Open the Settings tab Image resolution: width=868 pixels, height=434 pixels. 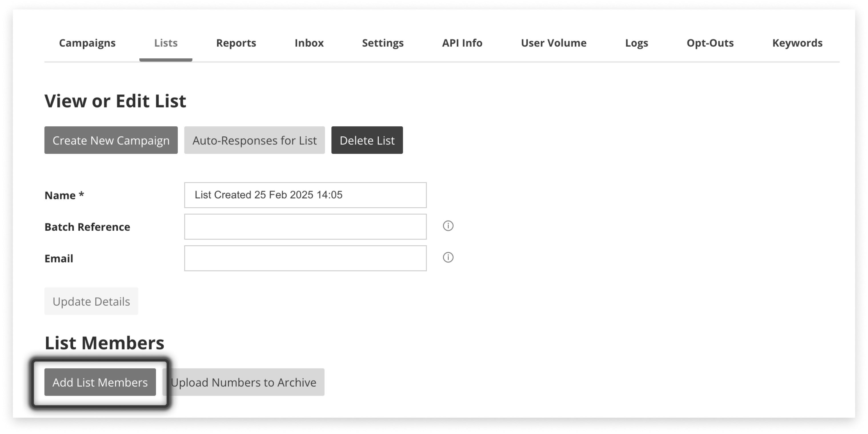point(383,43)
